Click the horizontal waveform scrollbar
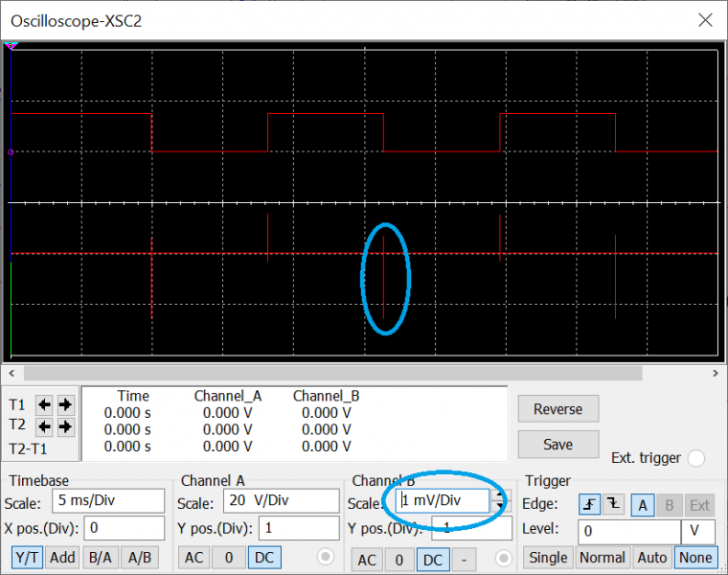 (364, 373)
